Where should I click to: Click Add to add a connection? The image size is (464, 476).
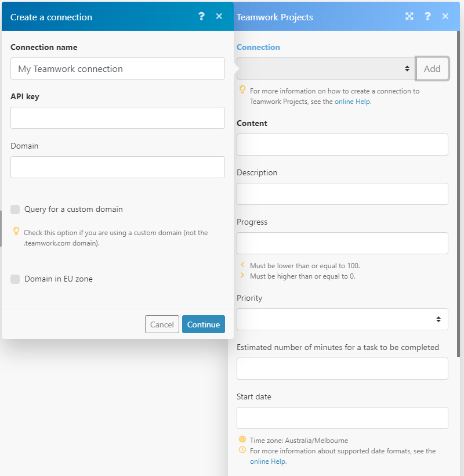coord(432,68)
